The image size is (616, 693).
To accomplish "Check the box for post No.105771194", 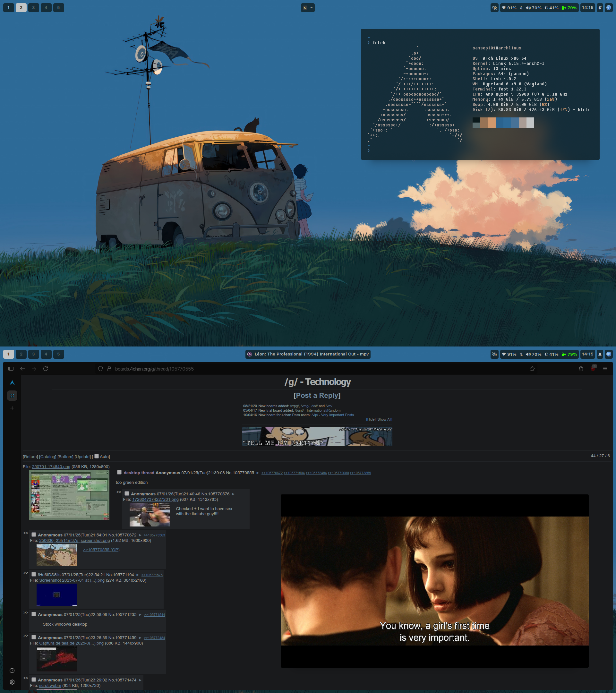I will click(34, 574).
